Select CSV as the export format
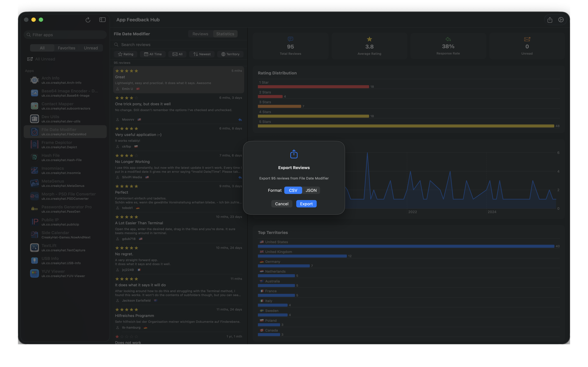 click(x=293, y=190)
